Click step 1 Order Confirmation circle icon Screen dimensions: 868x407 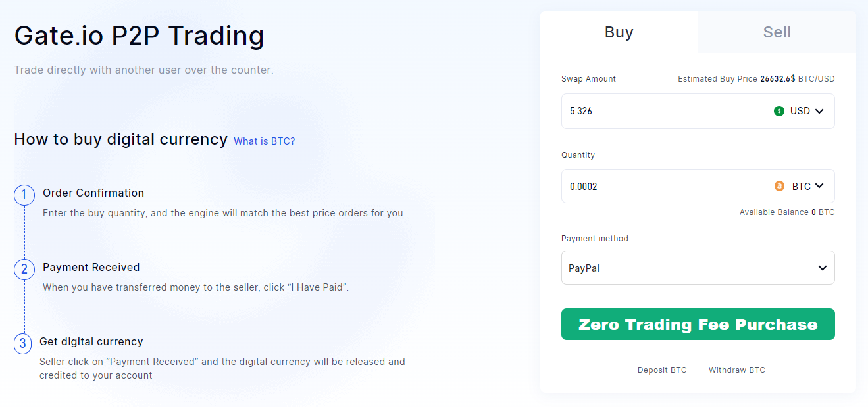coord(24,195)
